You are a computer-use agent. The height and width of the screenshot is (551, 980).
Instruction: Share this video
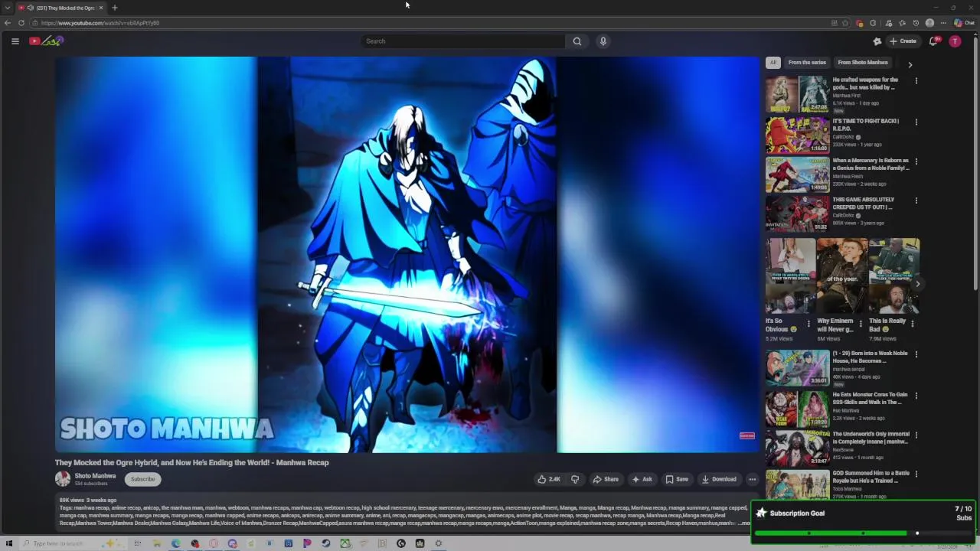pyautogui.click(x=606, y=479)
